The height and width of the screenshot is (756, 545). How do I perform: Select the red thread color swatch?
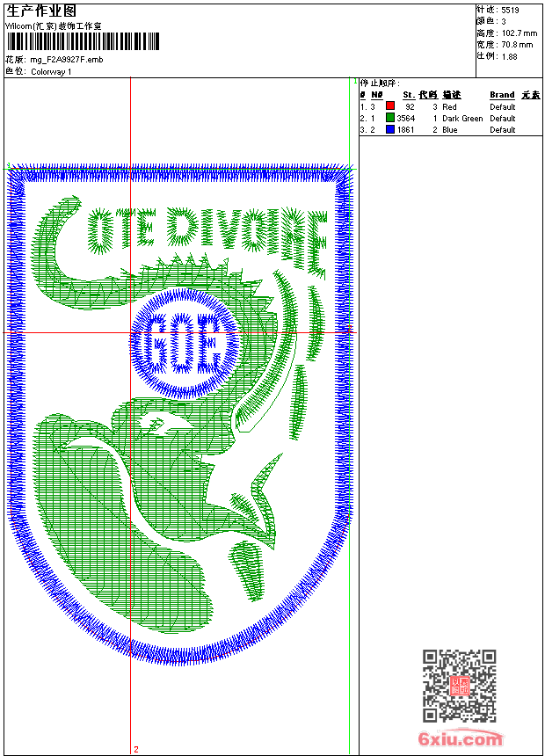pyautogui.click(x=390, y=106)
